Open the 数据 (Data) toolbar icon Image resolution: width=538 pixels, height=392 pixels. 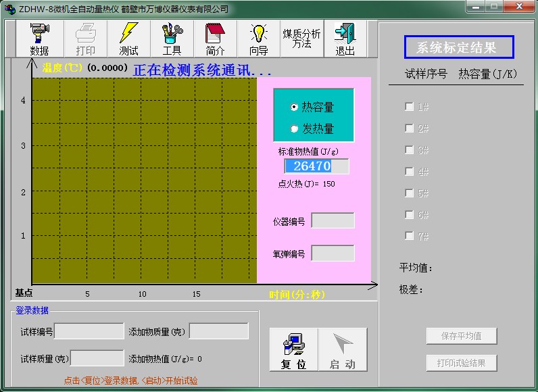(40, 39)
